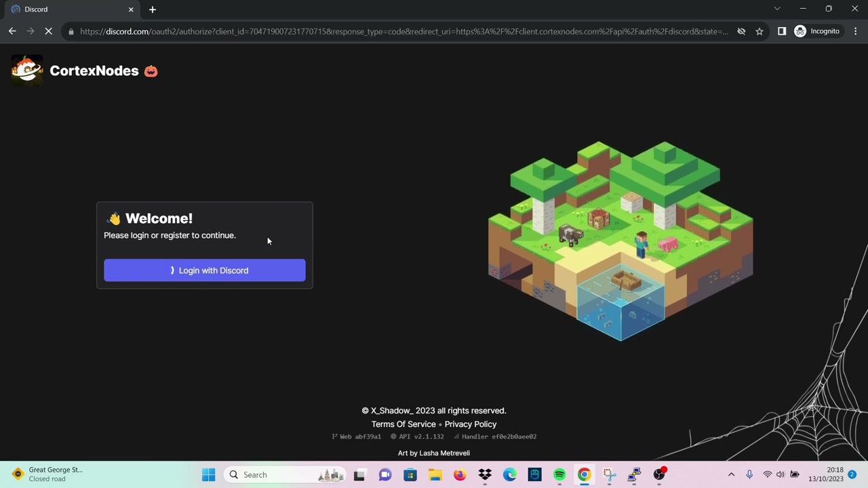
Task: Open the Windows Start menu
Action: pos(208,474)
